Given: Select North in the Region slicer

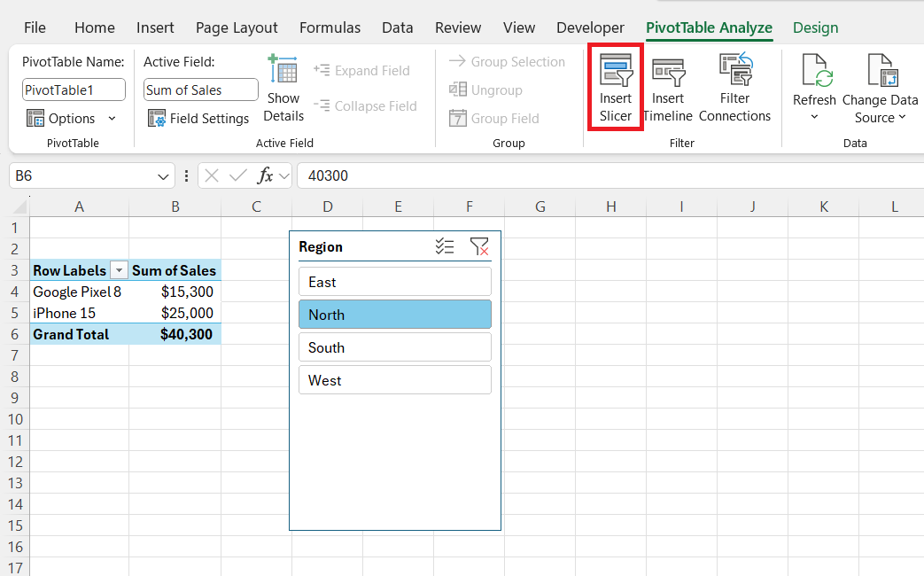Looking at the screenshot, I should [x=395, y=315].
